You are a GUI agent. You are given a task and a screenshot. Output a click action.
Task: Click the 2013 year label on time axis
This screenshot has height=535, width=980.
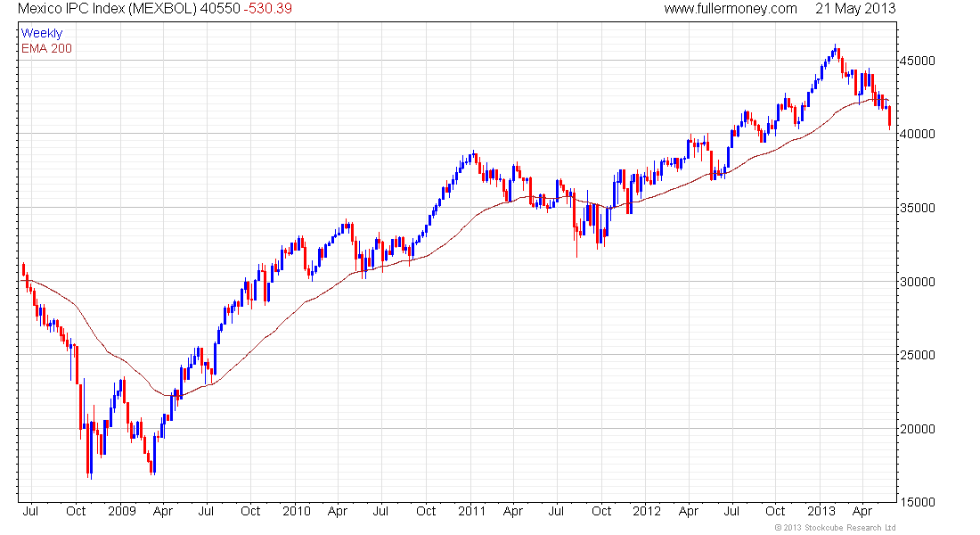(x=821, y=511)
